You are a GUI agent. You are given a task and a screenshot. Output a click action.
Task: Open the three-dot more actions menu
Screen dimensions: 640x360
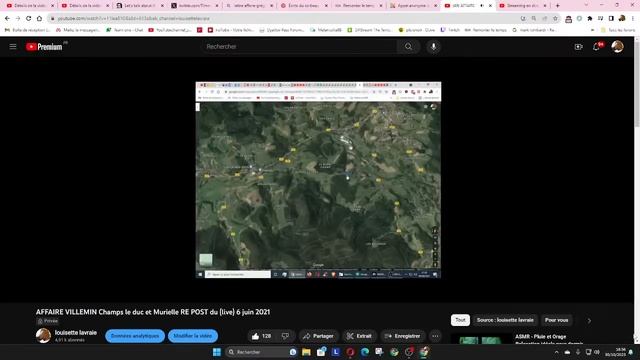point(436,336)
